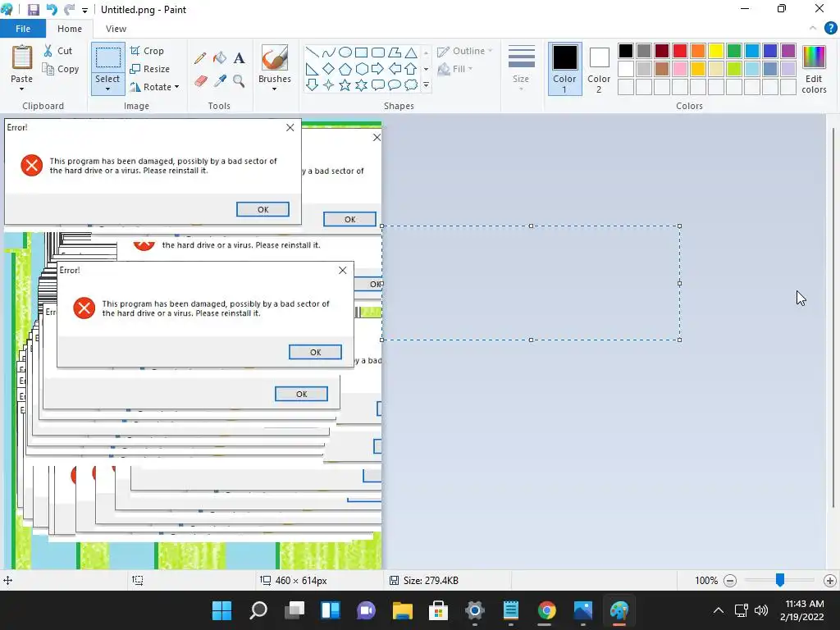840x630 pixels.
Task: Activate the Color 2 button
Action: [x=599, y=69]
